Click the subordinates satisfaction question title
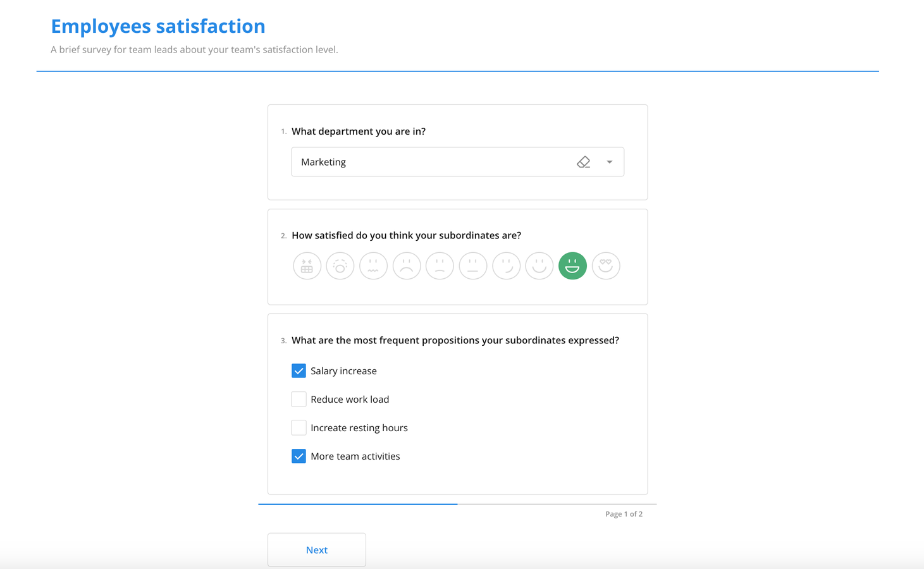924x569 pixels. click(406, 235)
